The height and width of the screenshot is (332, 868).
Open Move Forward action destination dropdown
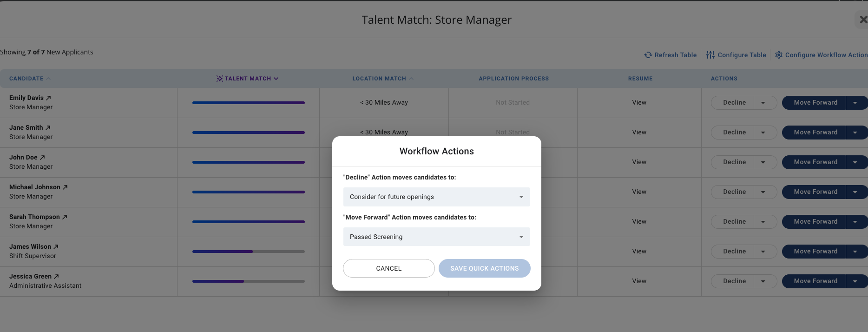coord(436,237)
